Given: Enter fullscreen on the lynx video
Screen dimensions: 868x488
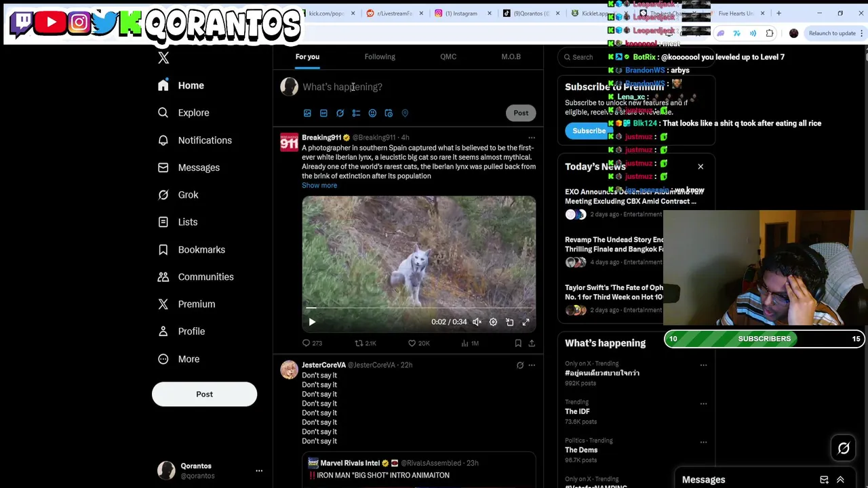Looking at the screenshot, I should point(526,322).
